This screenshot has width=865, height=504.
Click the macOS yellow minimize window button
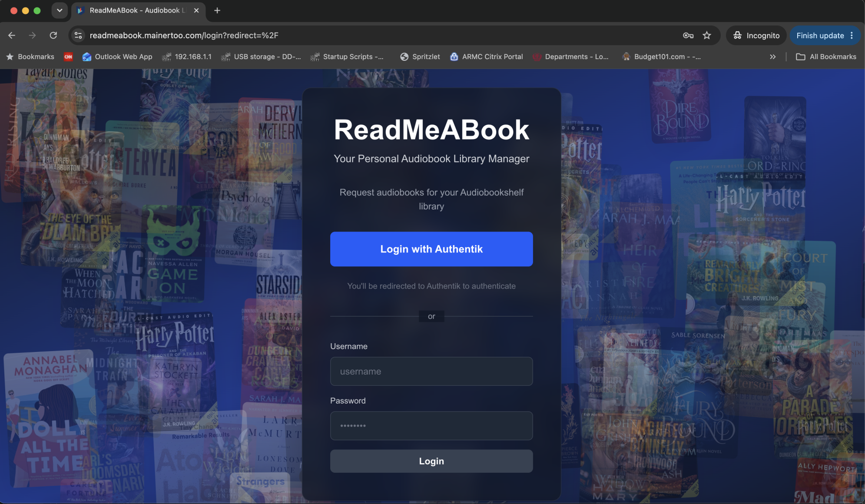coord(25,10)
